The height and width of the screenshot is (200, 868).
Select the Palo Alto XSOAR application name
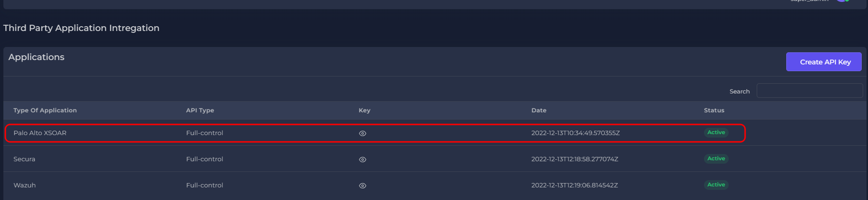[x=40, y=133]
